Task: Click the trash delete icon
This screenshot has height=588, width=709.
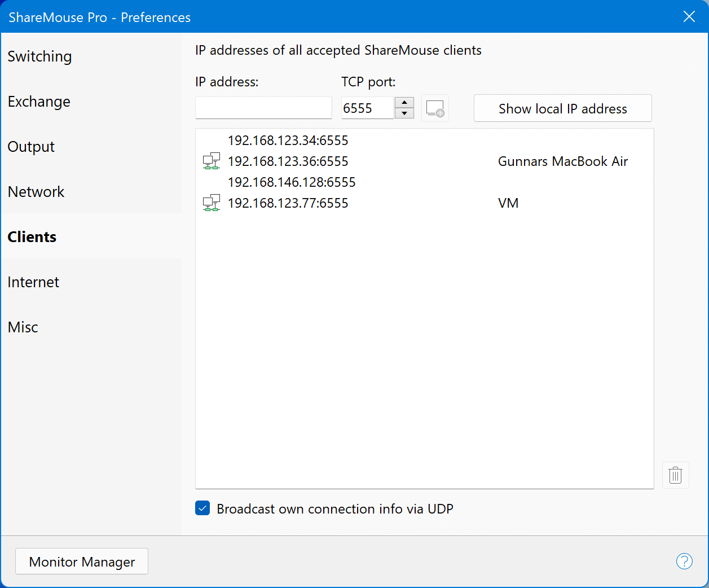Action: click(x=675, y=475)
